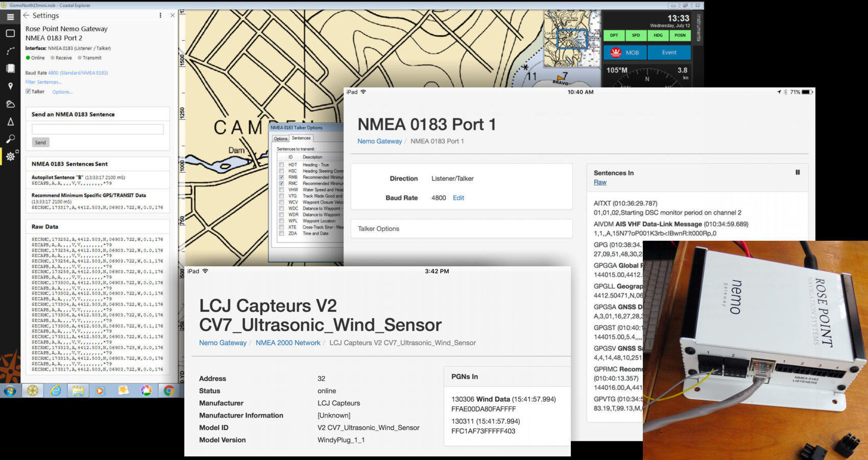Image resolution: width=868 pixels, height=460 pixels.
Task: Open NMEA 2000 Network breadcrumb link
Action: 288,342
